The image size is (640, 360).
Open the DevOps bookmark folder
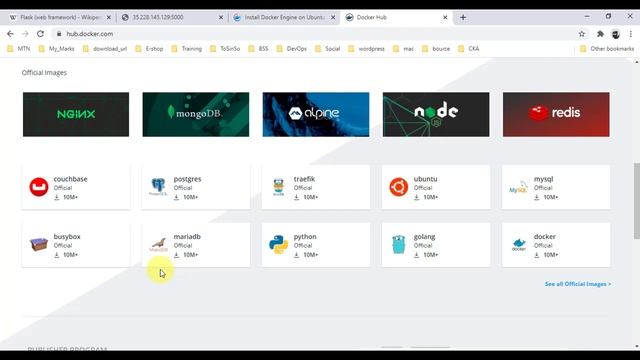click(292, 49)
